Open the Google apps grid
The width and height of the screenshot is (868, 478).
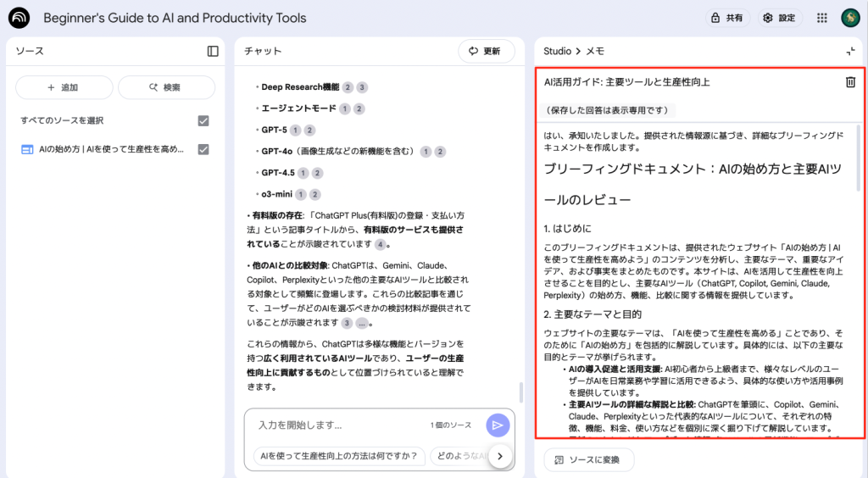tap(821, 18)
